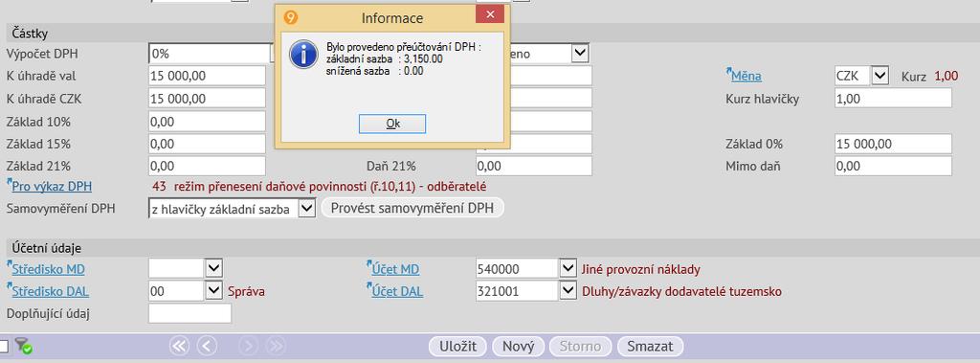
Task: Click the K úhradě val input field
Action: 207,77
